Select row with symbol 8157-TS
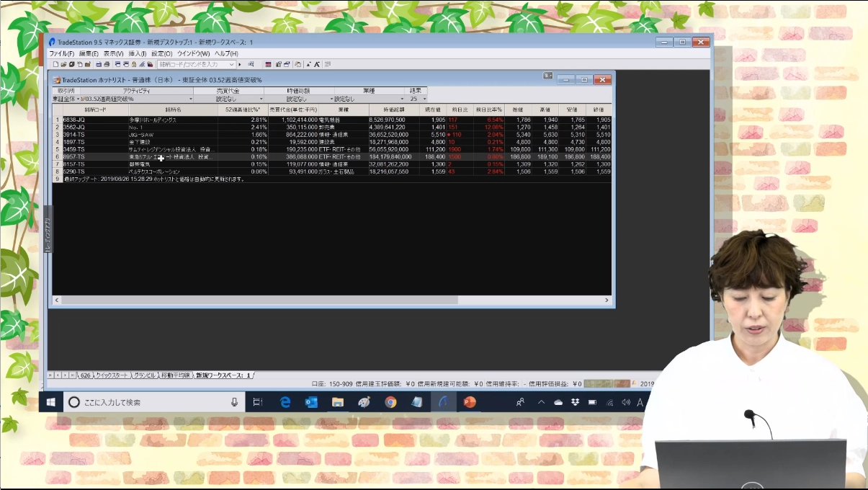The width and height of the screenshot is (868, 490). (332, 164)
